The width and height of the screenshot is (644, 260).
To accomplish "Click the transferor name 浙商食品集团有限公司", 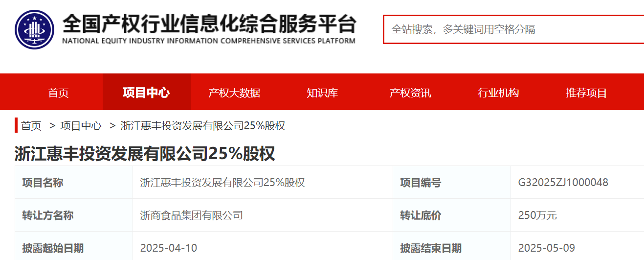I will [191, 215].
